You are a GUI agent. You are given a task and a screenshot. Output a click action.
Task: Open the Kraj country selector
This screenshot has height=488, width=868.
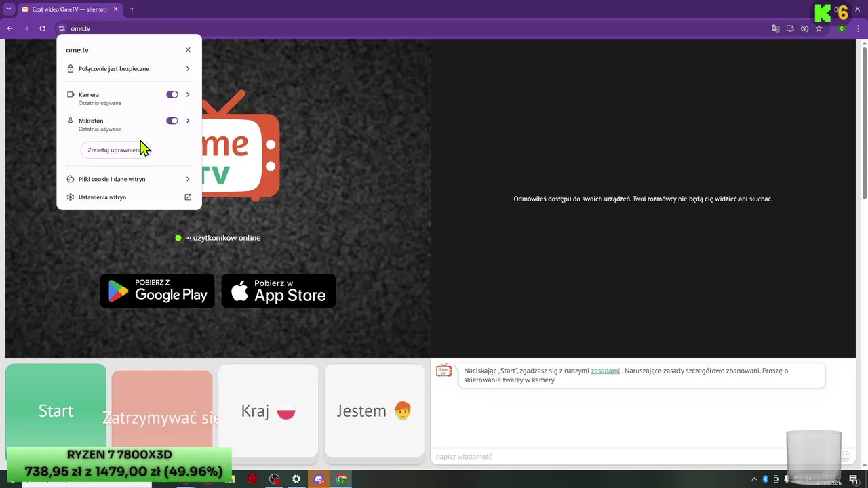[x=268, y=411]
